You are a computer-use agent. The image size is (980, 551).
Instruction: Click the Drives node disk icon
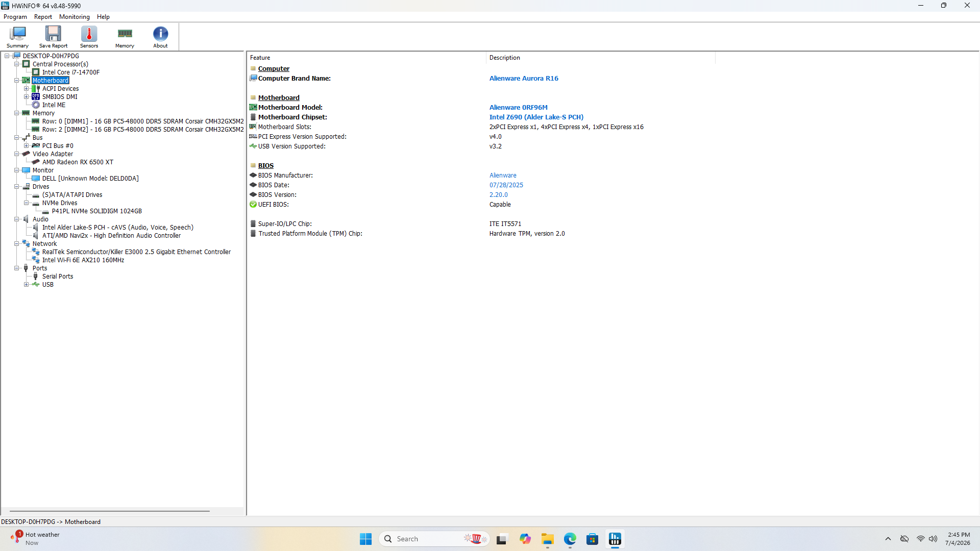26,186
